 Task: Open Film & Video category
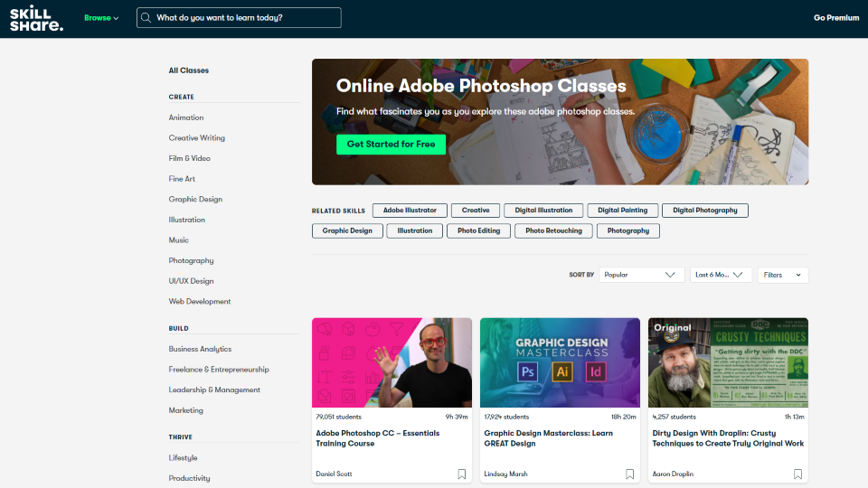click(189, 158)
